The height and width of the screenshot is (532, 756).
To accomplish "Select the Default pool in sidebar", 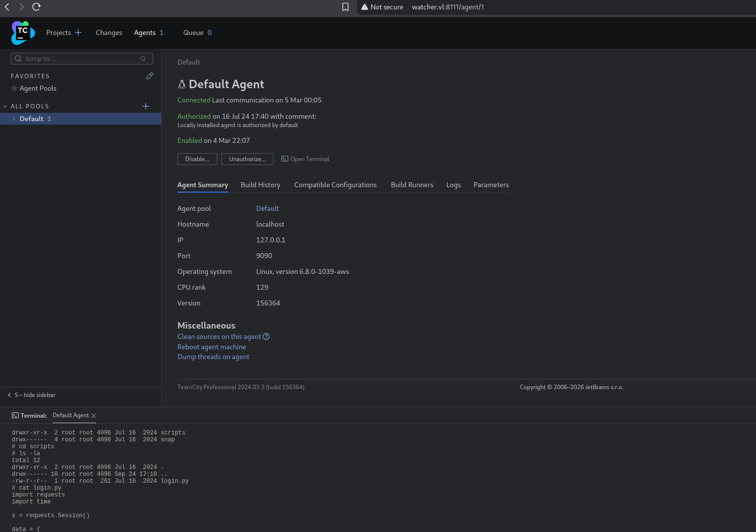I will pyautogui.click(x=80, y=119).
